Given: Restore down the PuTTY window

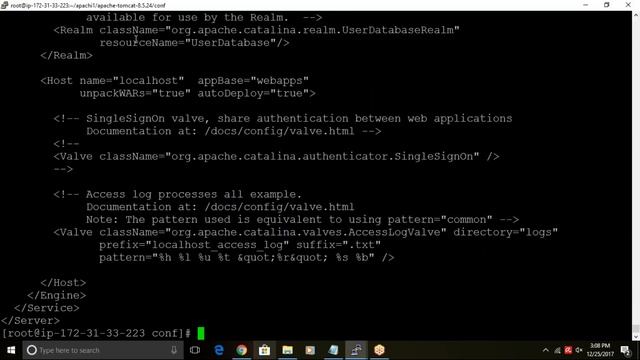Looking at the screenshot, I should (x=607, y=5).
